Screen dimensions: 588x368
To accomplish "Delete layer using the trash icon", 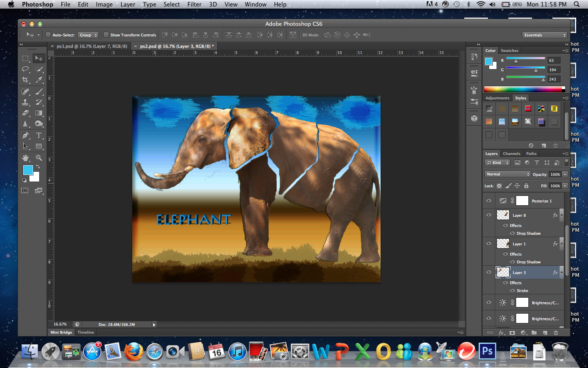I will 556,333.
